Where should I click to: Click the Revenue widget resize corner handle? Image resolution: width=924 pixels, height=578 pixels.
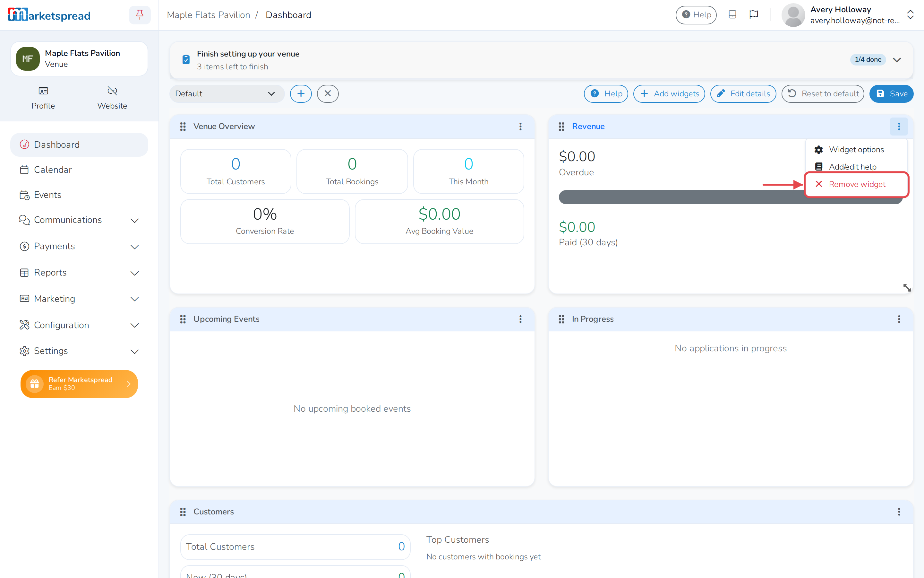(907, 287)
